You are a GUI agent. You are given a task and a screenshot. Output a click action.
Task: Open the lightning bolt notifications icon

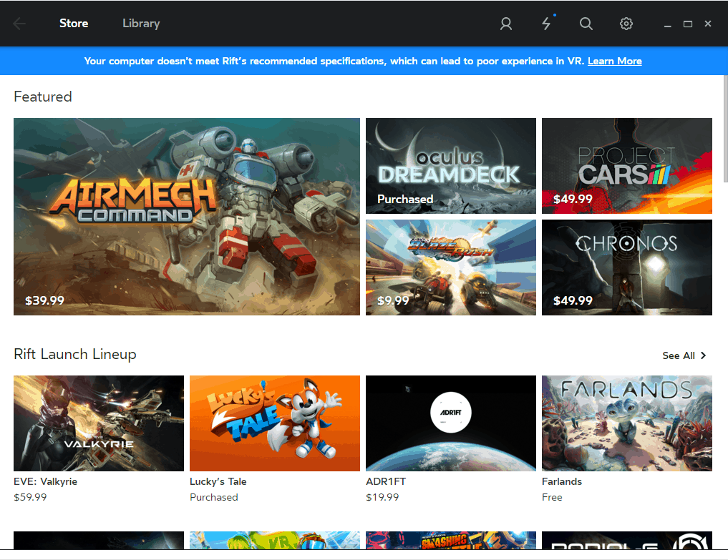tap(546, 24)
